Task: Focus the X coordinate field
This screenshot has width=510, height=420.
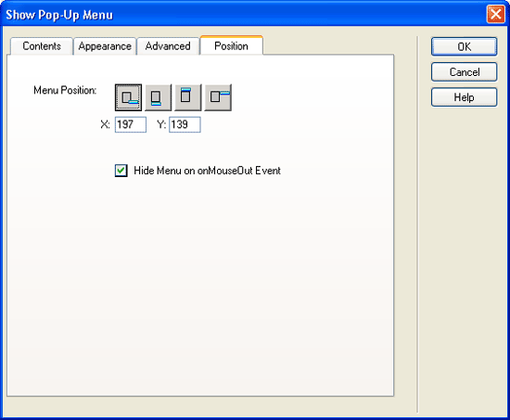Action: (x=131, y=124)
